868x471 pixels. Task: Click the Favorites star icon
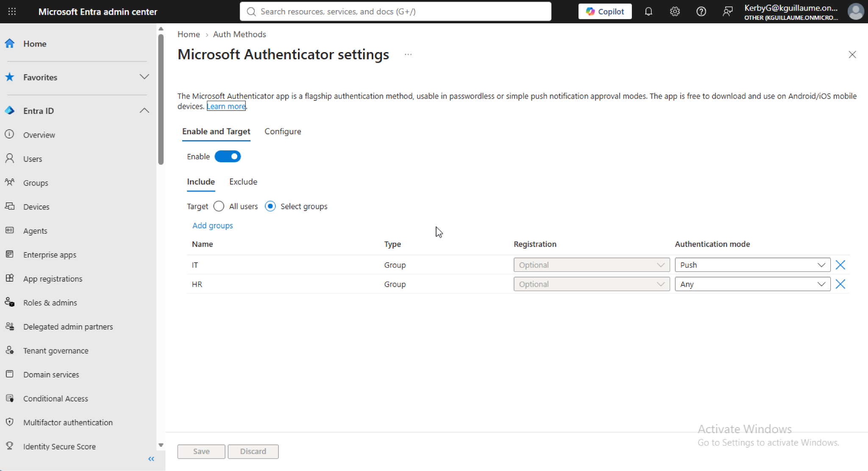pyautogui.click(x=10, y=77)
